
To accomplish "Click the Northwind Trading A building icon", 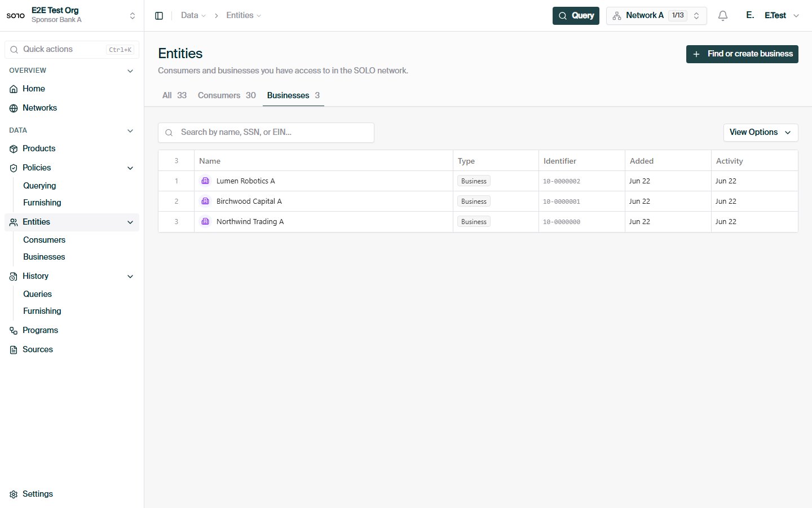I will (205, 222).
